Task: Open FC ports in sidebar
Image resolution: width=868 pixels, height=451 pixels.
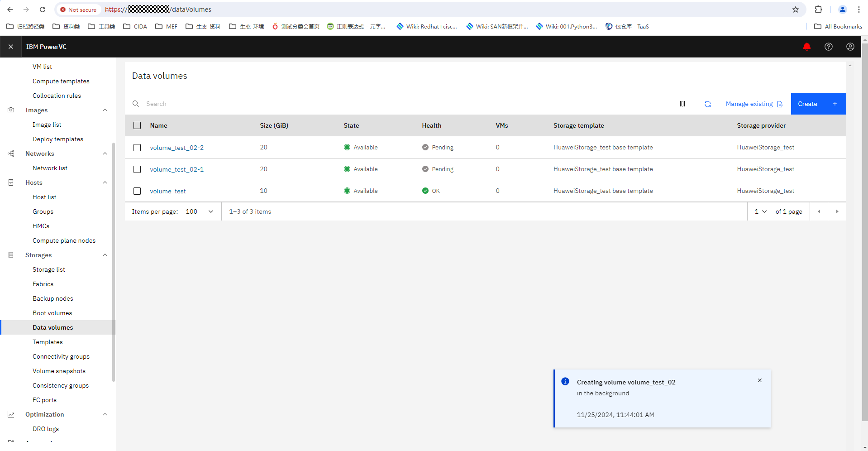Action: coord(44,400)
